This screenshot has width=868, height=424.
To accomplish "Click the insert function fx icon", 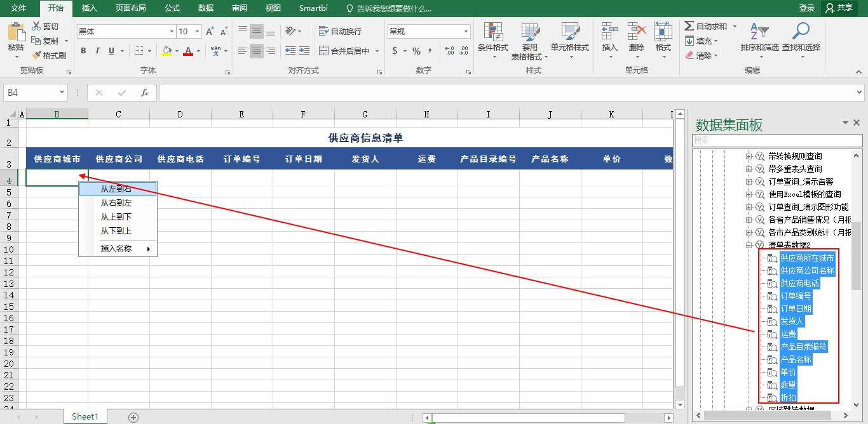I will [144, 93].
